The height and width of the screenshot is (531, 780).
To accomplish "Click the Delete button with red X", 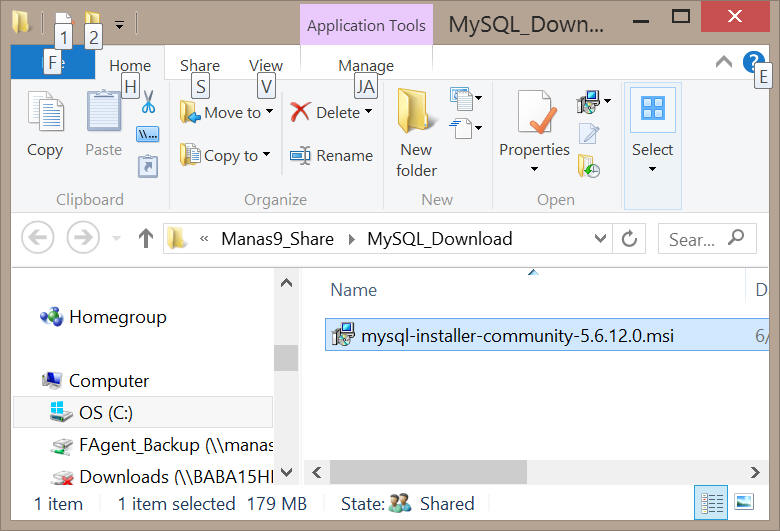I will coord(325,112).
